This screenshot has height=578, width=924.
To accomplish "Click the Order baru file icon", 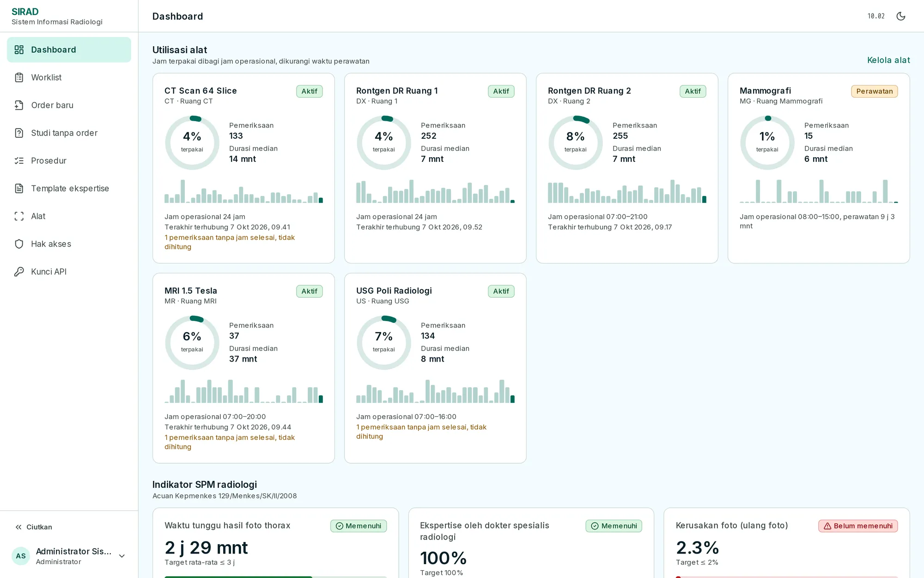I will click(x=19, y=105).
